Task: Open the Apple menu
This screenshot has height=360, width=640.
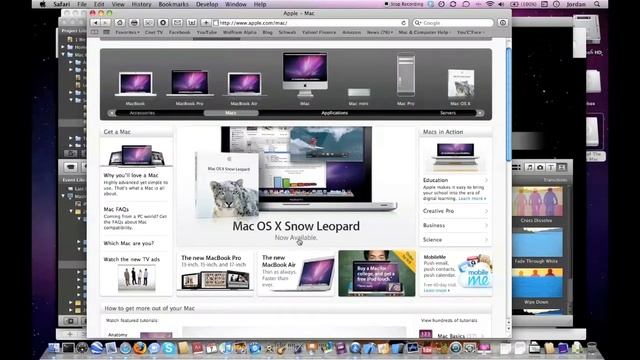Action: coord(42,4)
